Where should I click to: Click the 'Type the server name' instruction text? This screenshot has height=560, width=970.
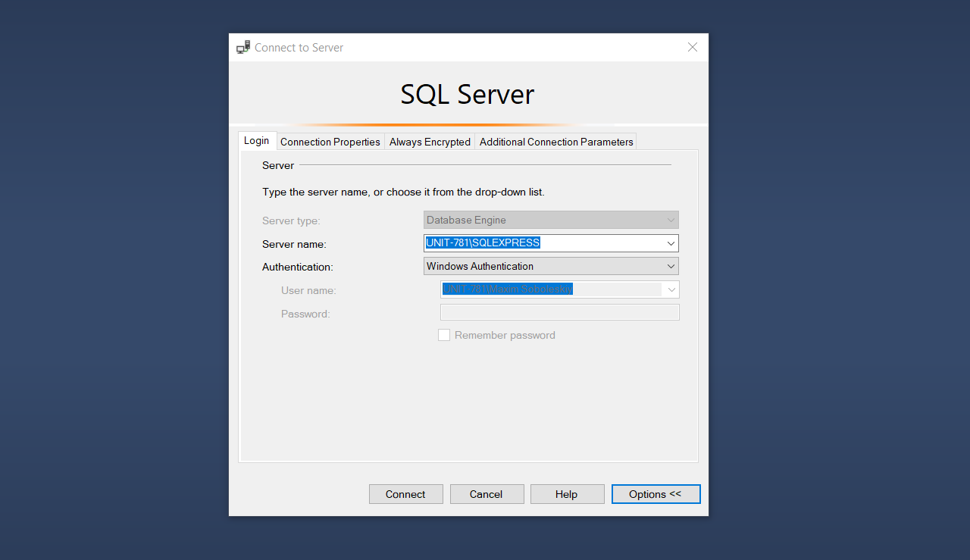(x=403, y=192)
